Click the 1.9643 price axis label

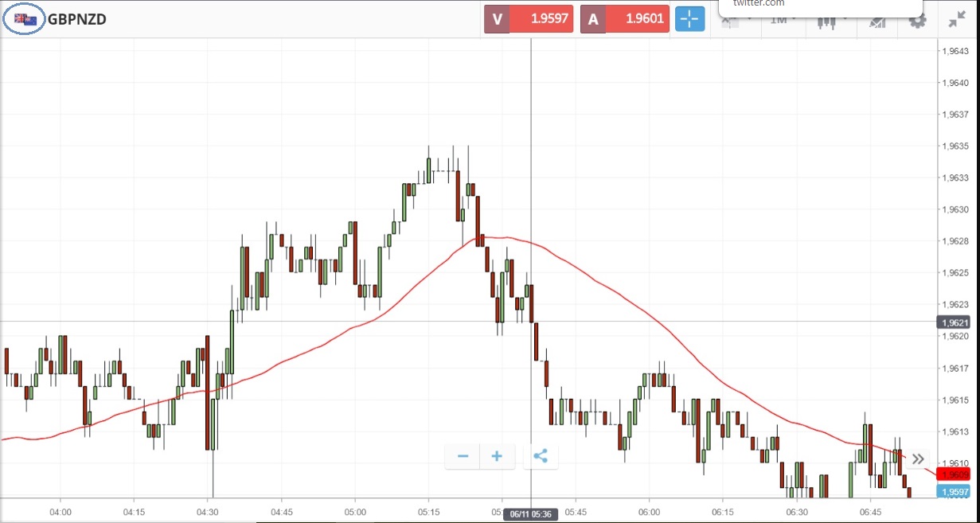(955, 51)
